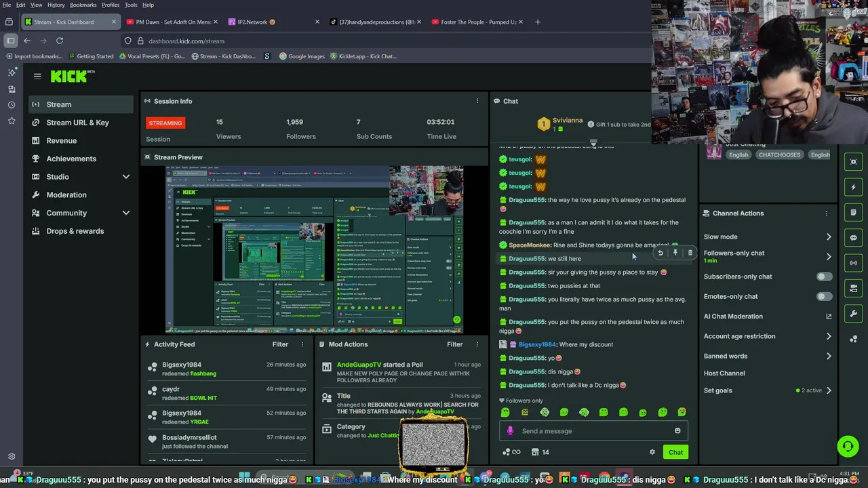Screen dimensions: 868x488
Task: Send message with Chat button
Action: pos(676,452)
